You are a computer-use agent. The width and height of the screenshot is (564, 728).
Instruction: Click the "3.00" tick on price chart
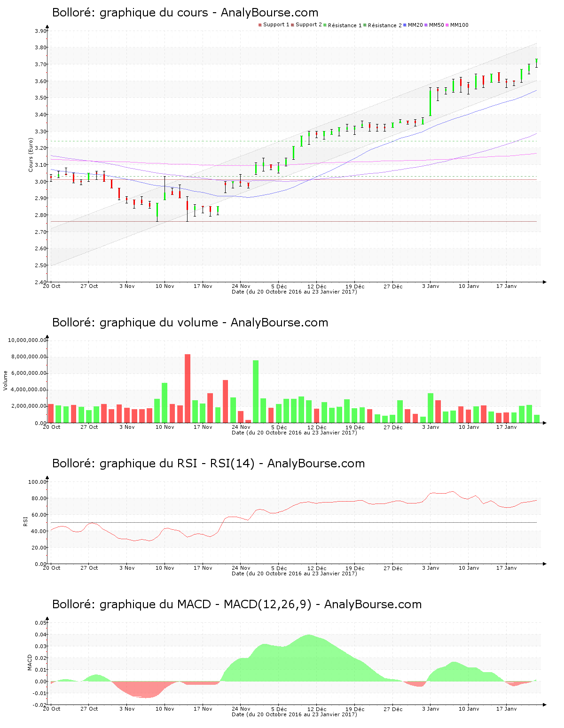click(41, 182)
